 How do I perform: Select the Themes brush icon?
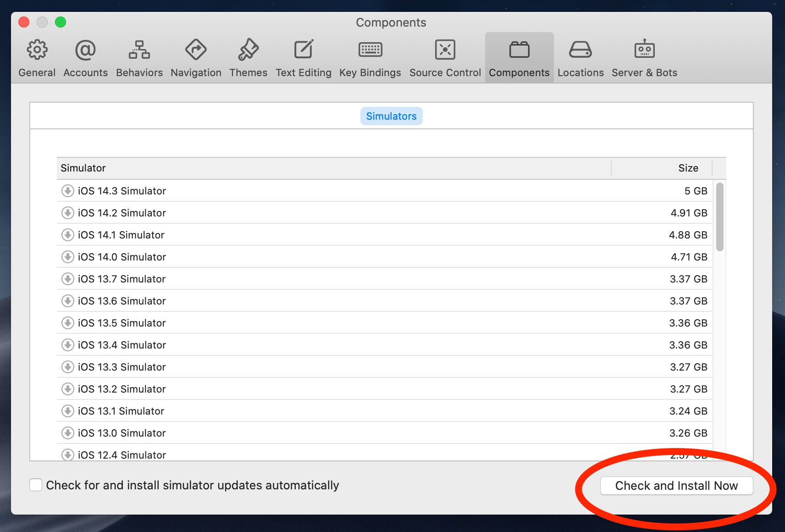(x=249, y=50)
